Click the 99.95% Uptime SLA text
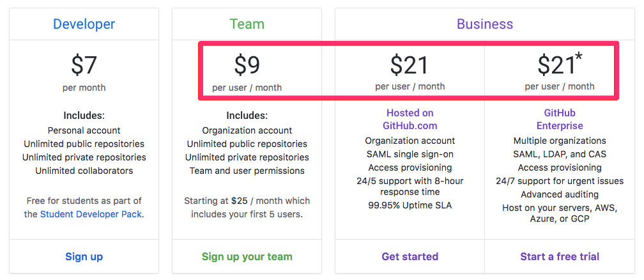 410,205
